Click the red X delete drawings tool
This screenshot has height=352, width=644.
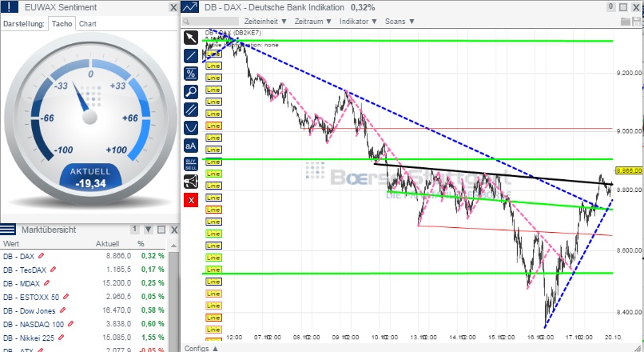pos(191,200)
